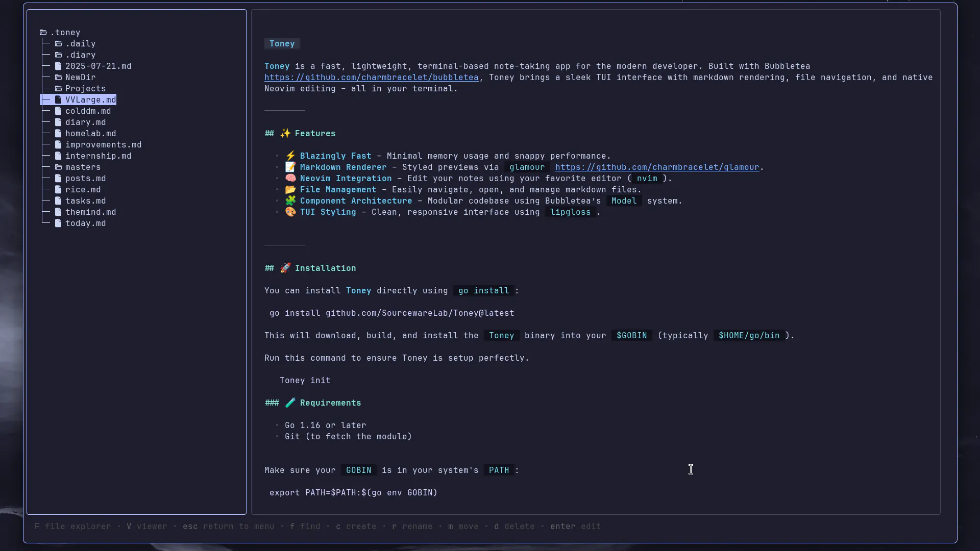Click the file icon next to colddm.md

[58, 111]
